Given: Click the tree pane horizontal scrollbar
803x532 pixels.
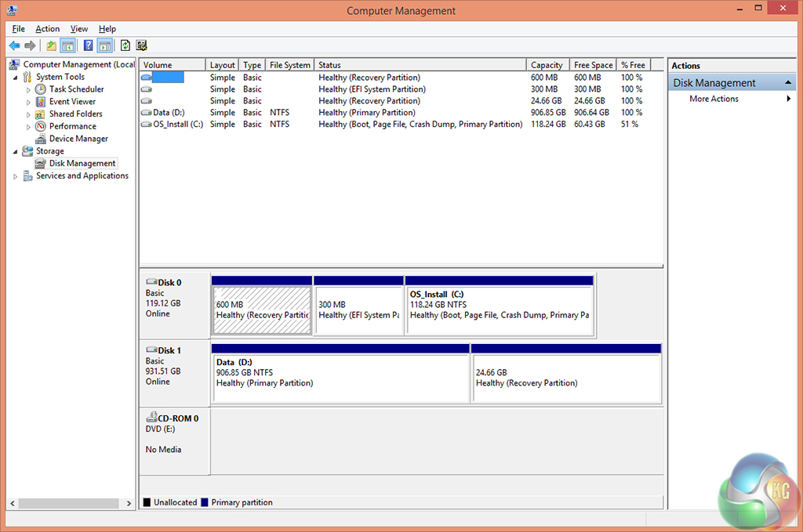Looking at the screenshot, I should click(x=71, y=503).
